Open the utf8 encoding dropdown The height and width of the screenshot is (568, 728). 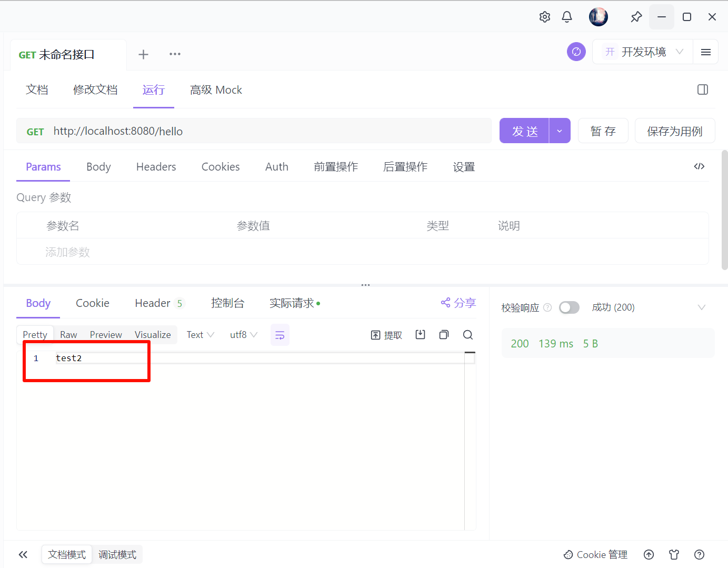[244, 335]
